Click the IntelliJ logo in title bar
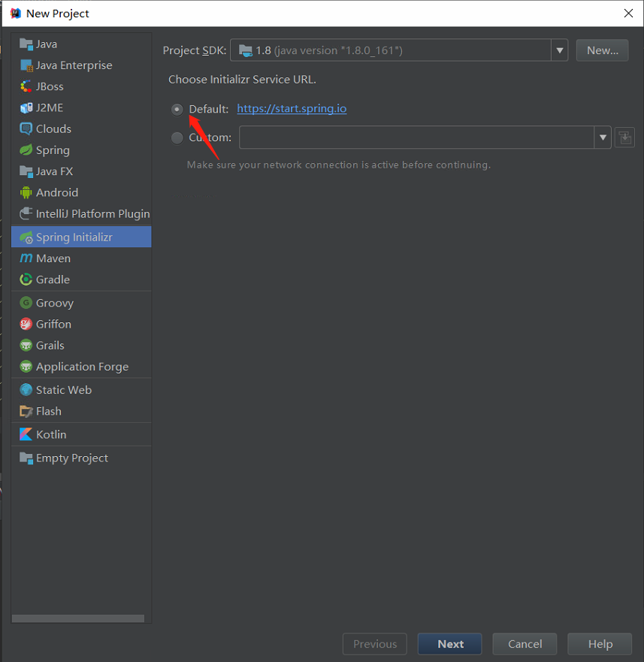 [15, 14]
